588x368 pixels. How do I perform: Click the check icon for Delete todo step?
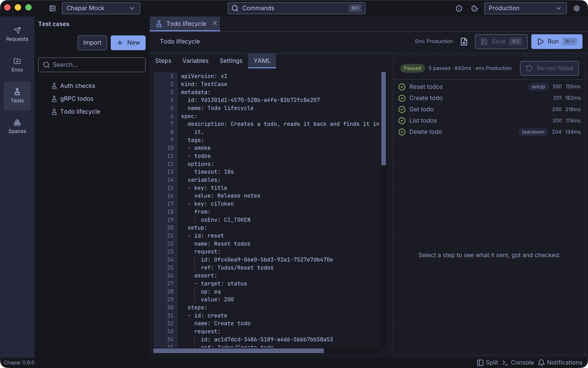[402, 132]
